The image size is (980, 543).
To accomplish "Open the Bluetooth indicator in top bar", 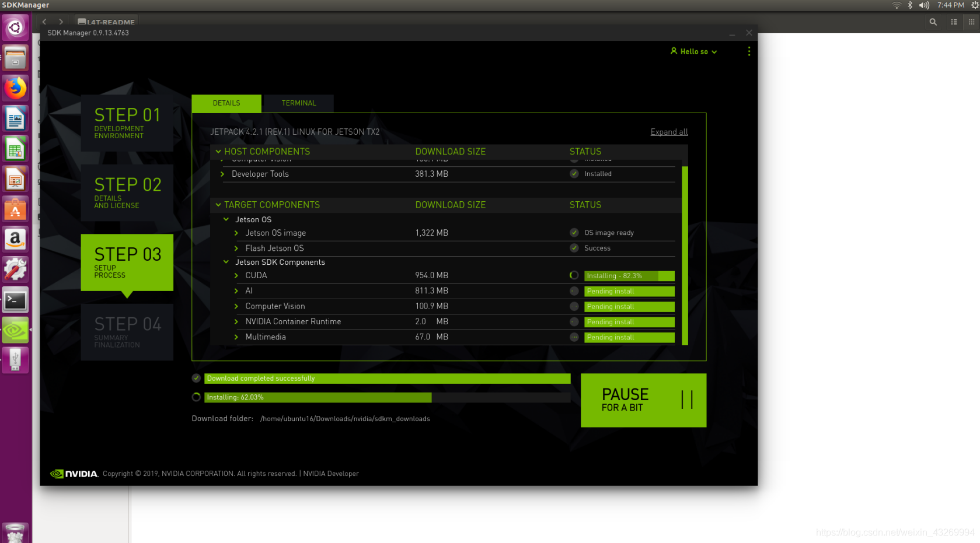I will (910, 5).
